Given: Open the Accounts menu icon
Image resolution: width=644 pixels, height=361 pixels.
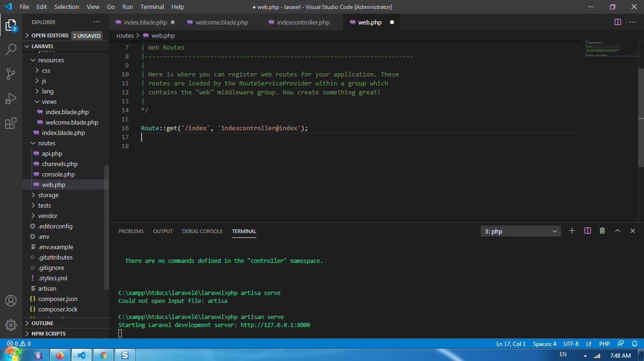Looking at the screenshot, I should (x=11, y=301).
